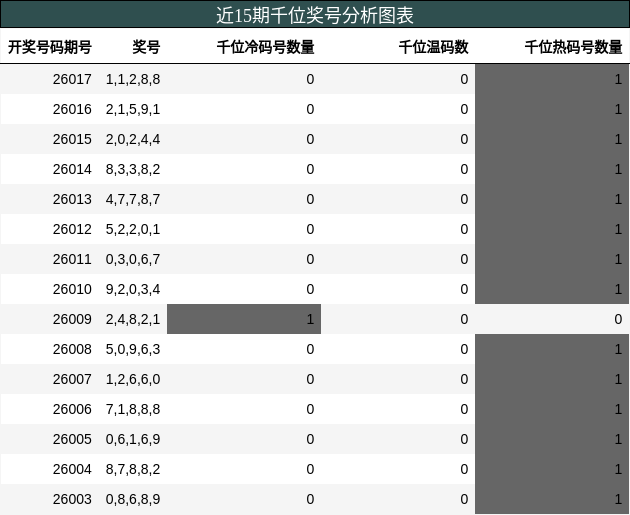This screenshot has height=515, width=630.
Task: Select the winning numbers cell 0,8,6,8,9
Action: pos(133,499)
